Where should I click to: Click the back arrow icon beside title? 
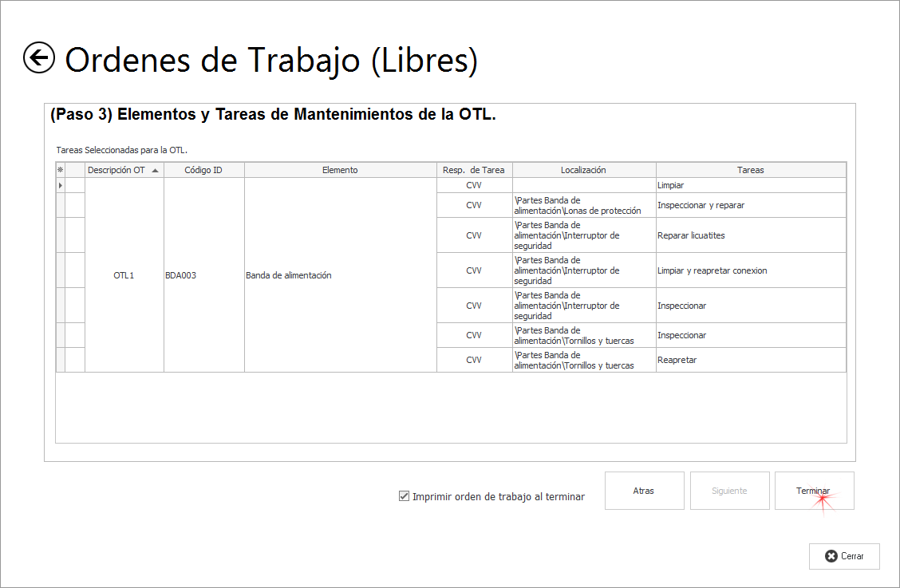point(39,58)
